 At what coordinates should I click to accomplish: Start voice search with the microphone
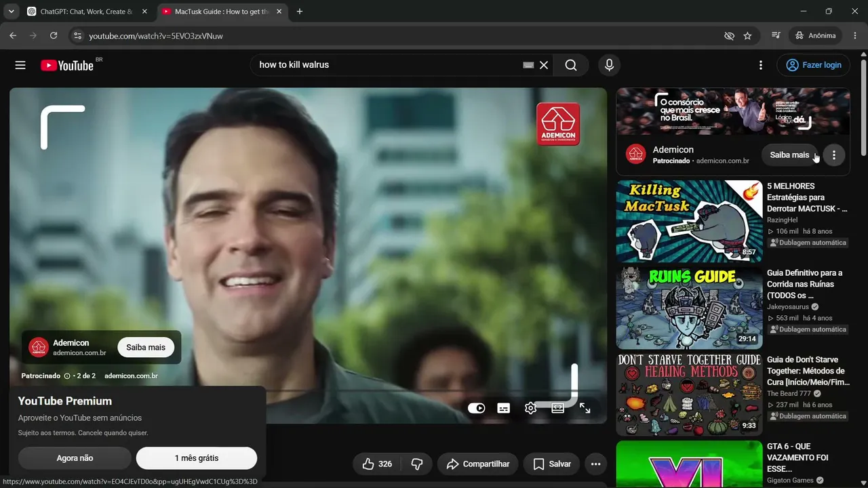tap(609, 65)
